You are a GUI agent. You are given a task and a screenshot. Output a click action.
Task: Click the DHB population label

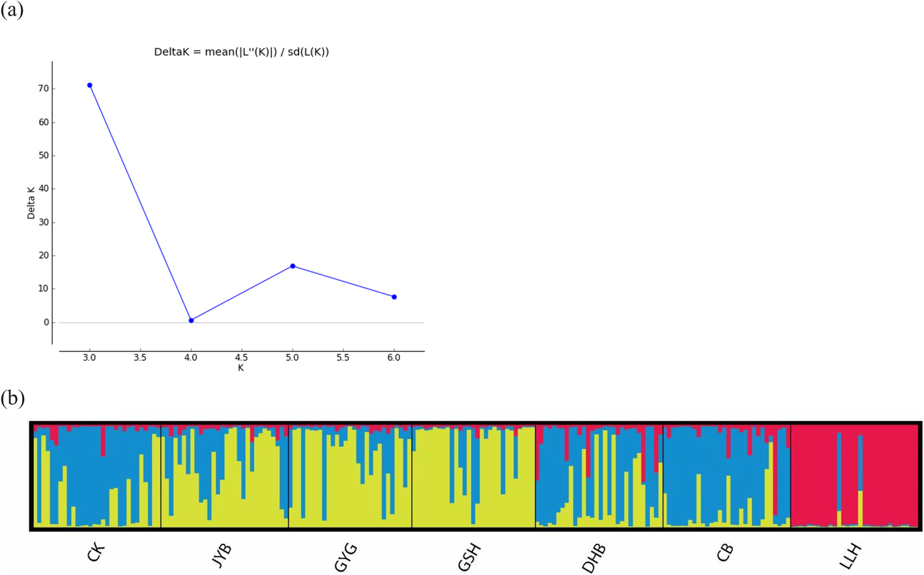[594, 558]
